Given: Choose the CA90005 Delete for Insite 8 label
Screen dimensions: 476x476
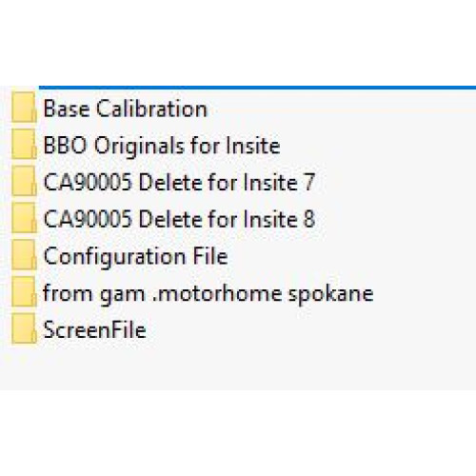Looking at the screenshot, I should click(179, 219).
